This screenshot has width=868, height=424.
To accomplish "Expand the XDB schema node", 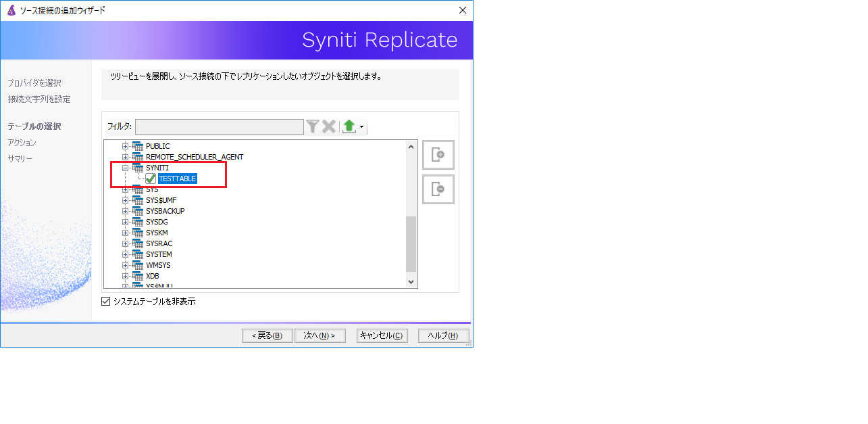I will pyautogui.click(x=125, y=276).
